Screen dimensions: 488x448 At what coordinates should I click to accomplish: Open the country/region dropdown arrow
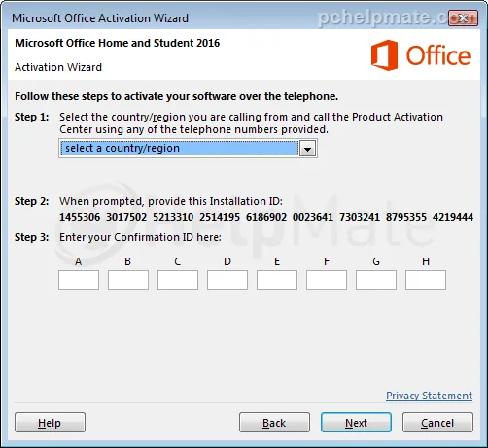307,149
